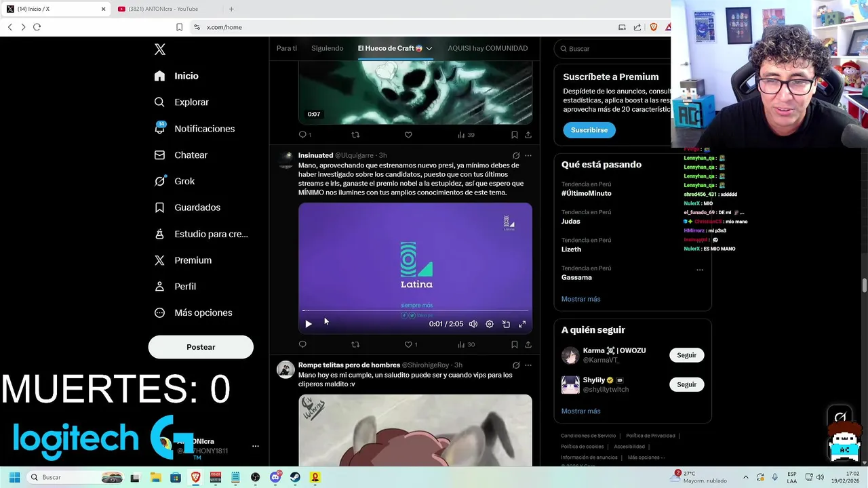Like the skull video post

[408, 135]
